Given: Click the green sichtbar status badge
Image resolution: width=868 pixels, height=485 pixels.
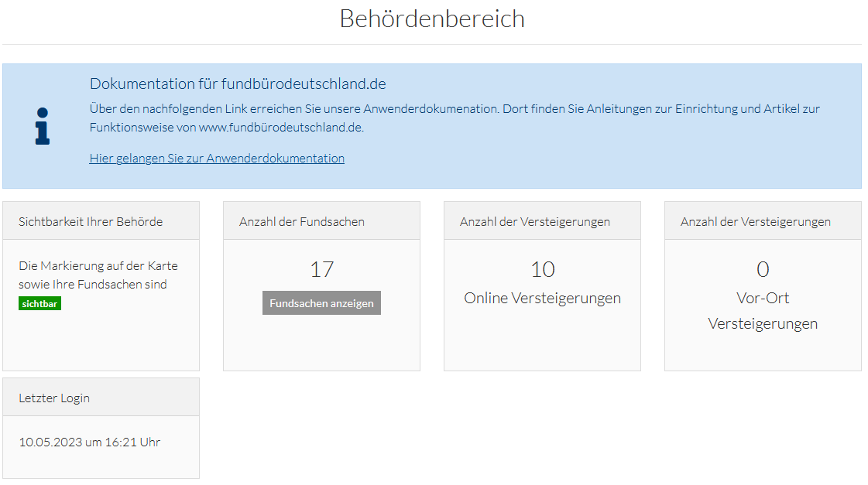Looking at the screenshot, I should coord(39,304).
